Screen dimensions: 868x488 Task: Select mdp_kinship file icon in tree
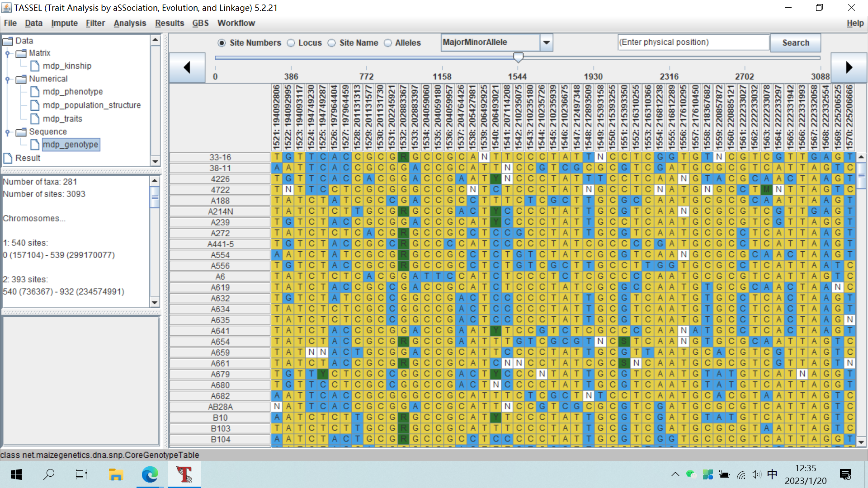[35, 66]
